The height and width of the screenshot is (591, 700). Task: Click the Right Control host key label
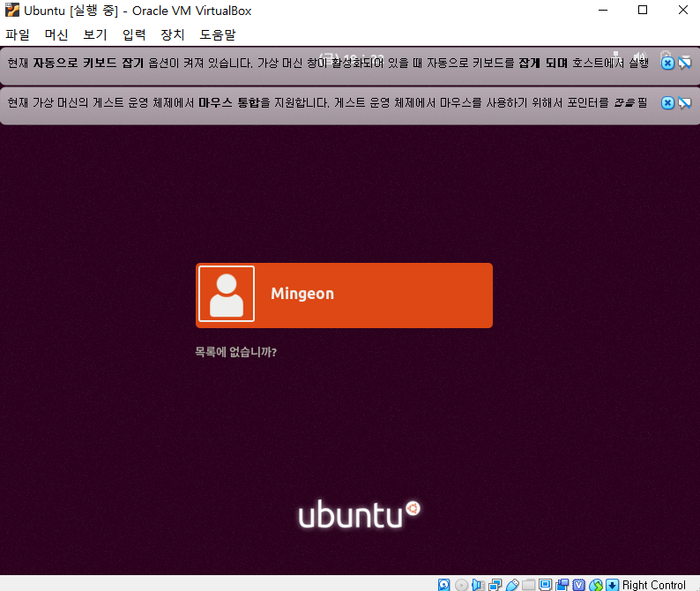tap(653, 585)
